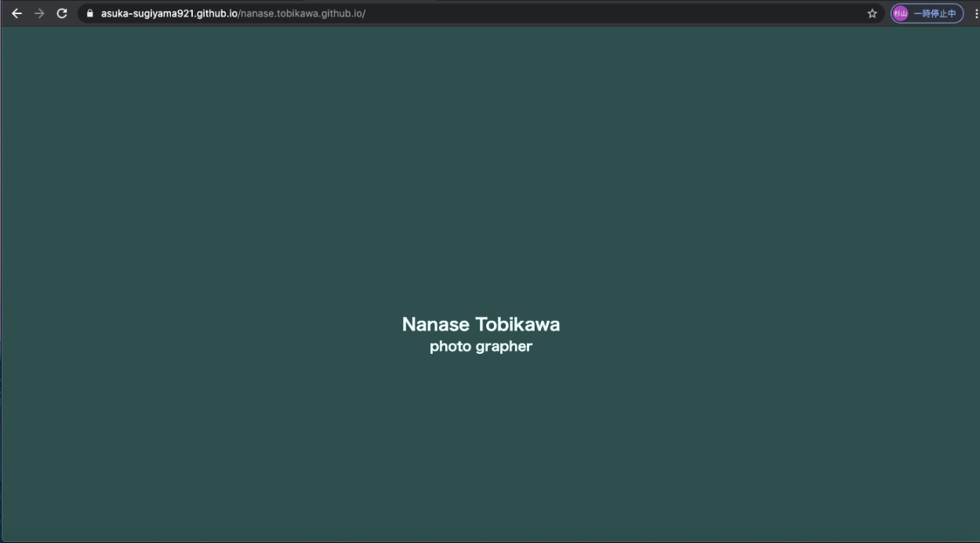This screenshot has height=543, width=980.
Task: Open the Chrome three-dot menu
Action: 975,13
